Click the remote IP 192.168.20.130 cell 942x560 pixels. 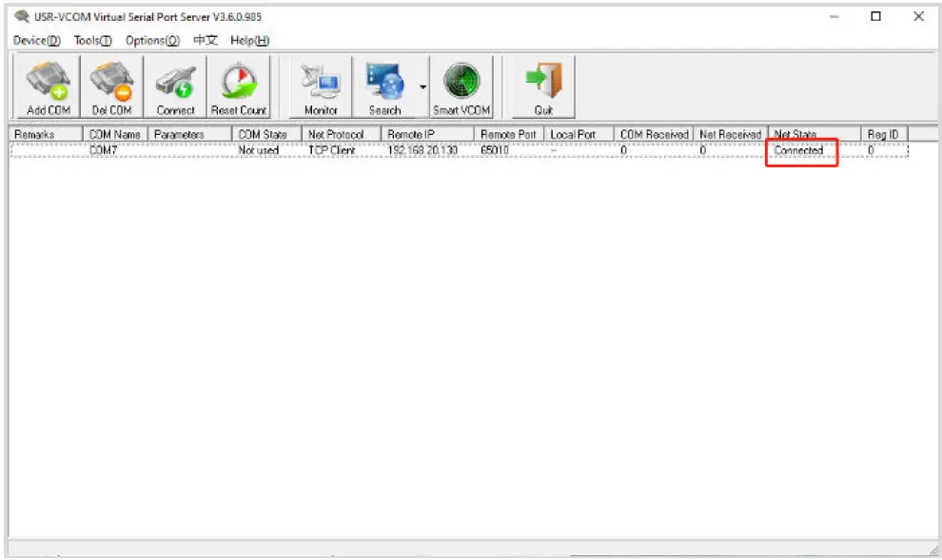point(422,150)
